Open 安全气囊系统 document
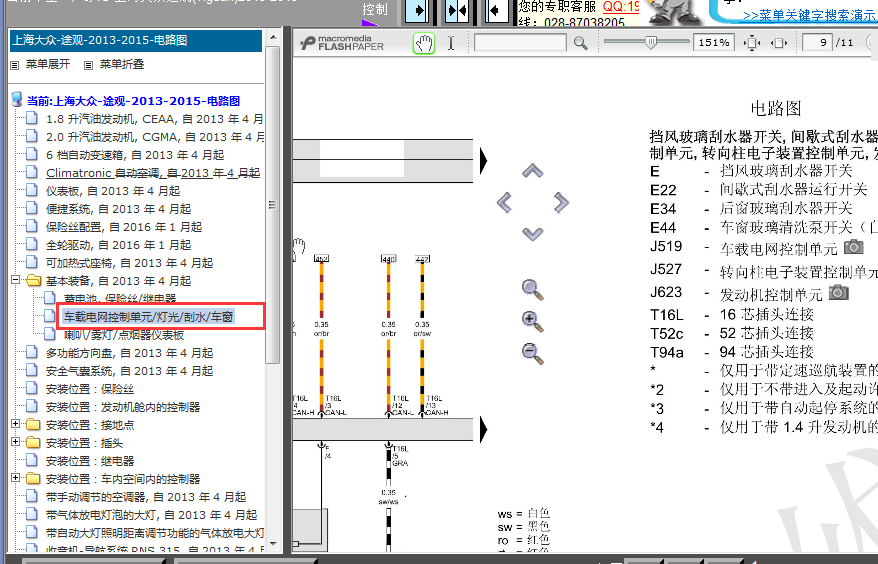Screen dimensions: 878x564 (x=129, y=370)
